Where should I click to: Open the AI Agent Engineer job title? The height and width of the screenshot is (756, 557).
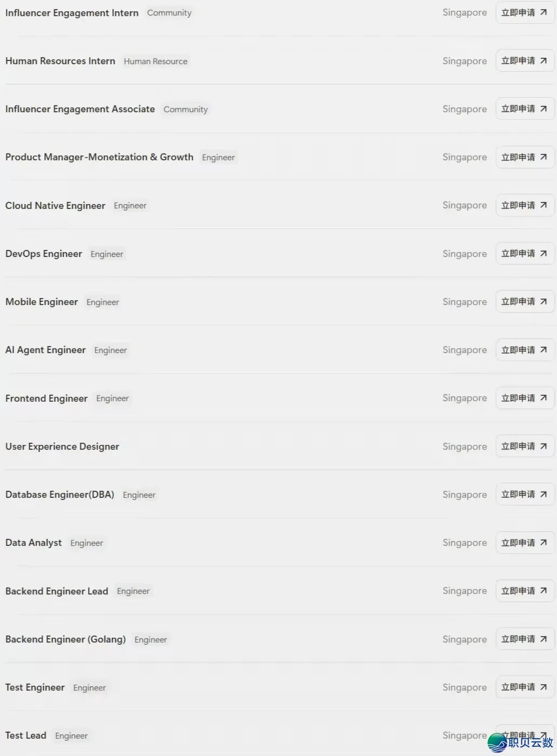[x=45, y=350]
